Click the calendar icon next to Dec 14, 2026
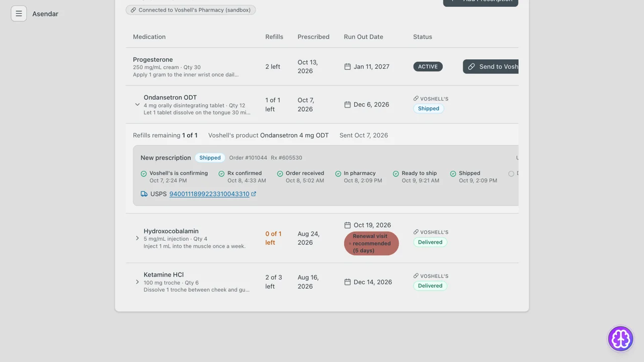Screen dimensions: 644x362 [347, 282]
